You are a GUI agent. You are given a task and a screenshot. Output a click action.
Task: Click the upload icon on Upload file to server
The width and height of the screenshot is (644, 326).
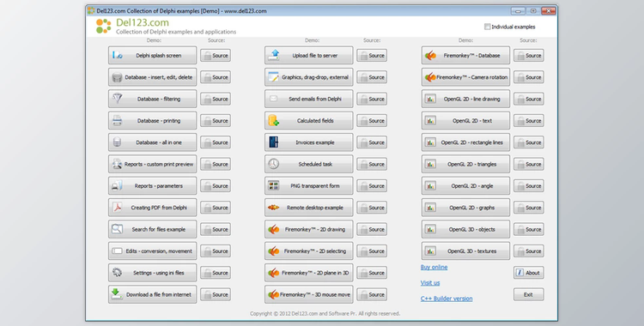coord(274,55)
